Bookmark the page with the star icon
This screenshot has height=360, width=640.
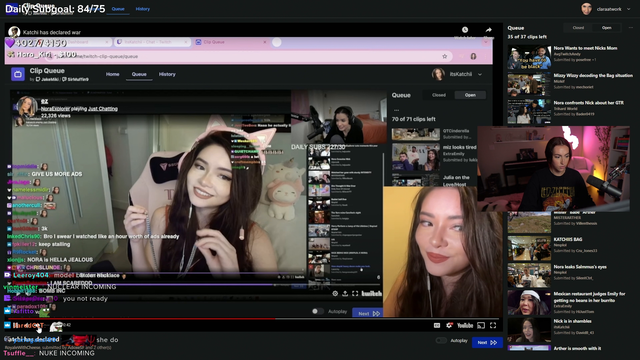(x=444, y=56)
